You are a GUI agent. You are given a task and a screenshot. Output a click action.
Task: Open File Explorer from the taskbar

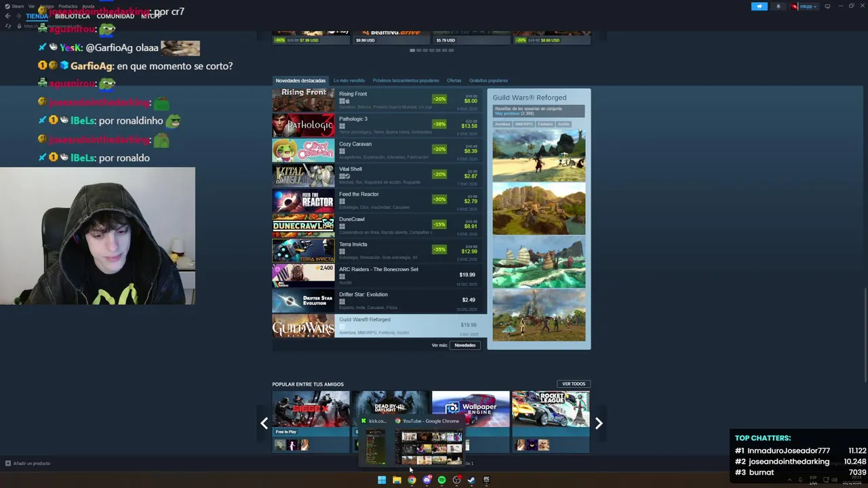pyautogui.click(x=397, y=480)
